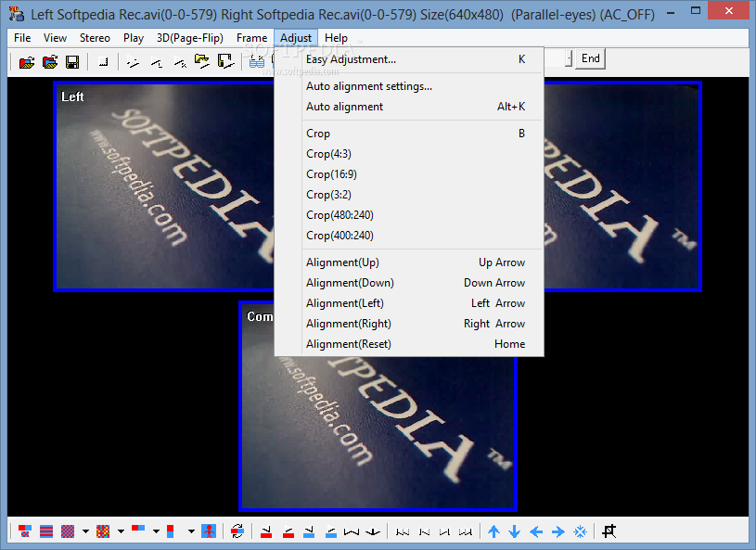The image size is (756, 550).
Task: Open the File menu
Action: [22, 38]
